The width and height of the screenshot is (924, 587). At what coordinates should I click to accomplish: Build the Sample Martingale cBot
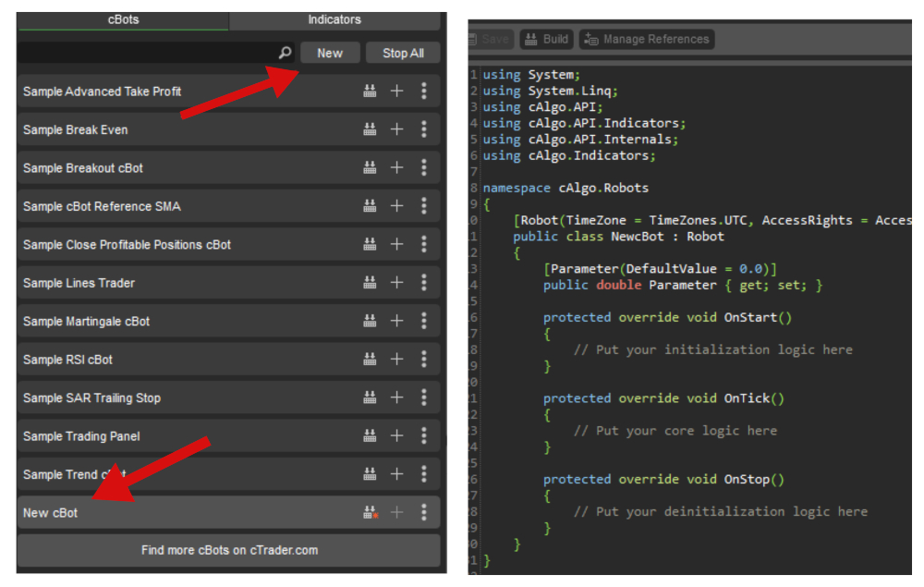coord(370,321)
